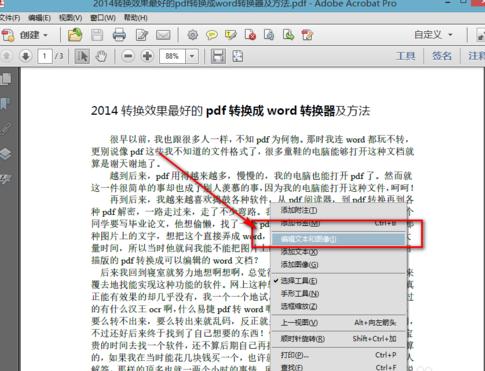Activate the selection arrow tool
This screenshot has width=485, height=371.
click(x=82, y=56)
